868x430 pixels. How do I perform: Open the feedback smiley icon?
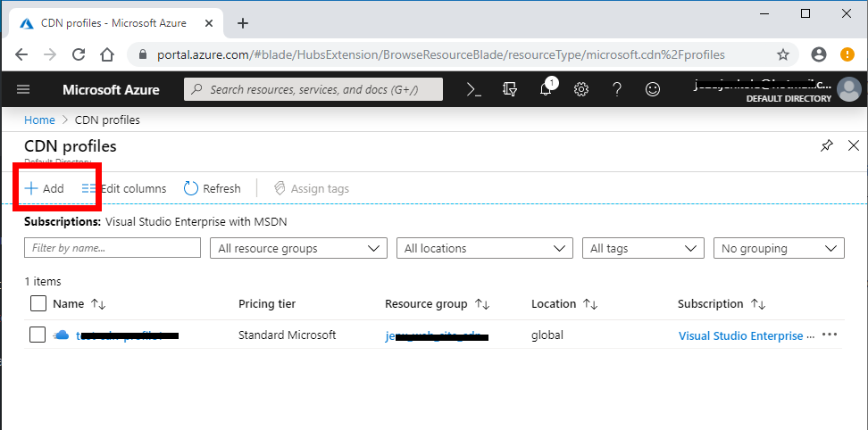pyautogui.click(x=653, y=89)
